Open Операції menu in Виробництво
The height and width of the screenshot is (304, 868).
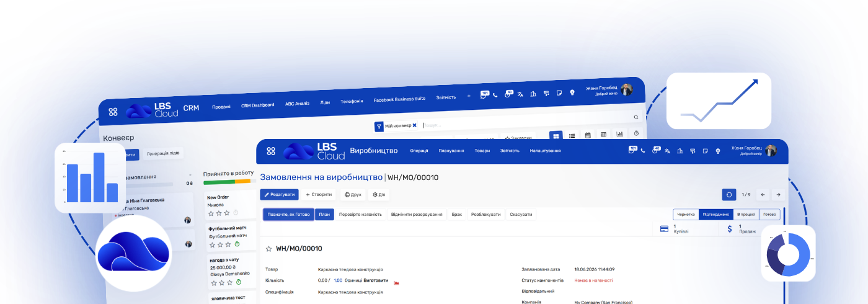(x=419, y=151)
